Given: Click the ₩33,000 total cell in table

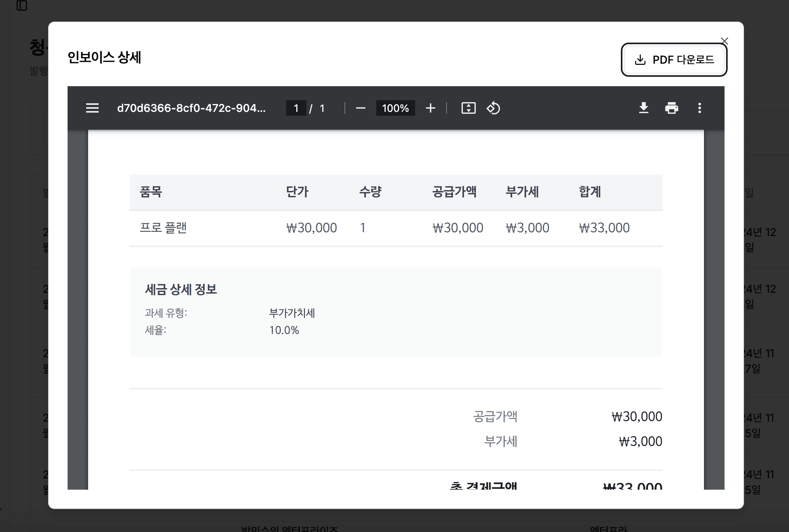Looking at the screenshot, I should click(x=604, y=228).
